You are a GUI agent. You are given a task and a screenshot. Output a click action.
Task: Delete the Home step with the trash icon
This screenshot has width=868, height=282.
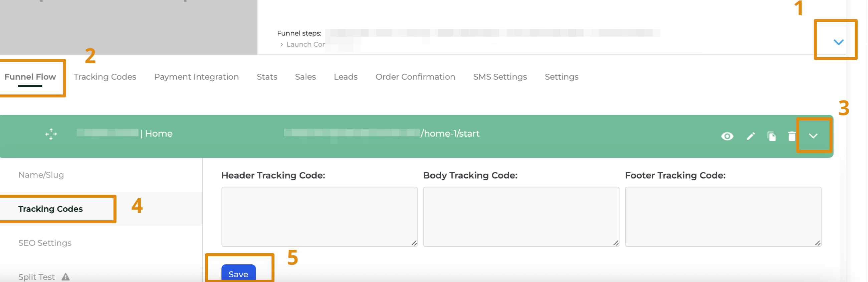[792, 136]
